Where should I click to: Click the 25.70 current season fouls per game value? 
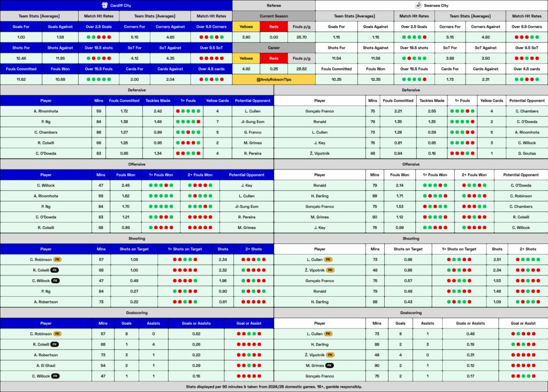tap(302, 37)
